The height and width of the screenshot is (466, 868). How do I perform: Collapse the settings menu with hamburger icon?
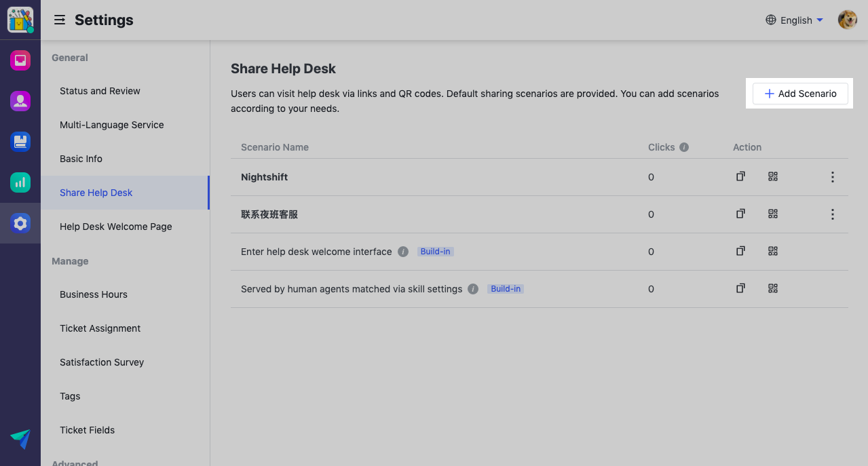coord(60,20)
